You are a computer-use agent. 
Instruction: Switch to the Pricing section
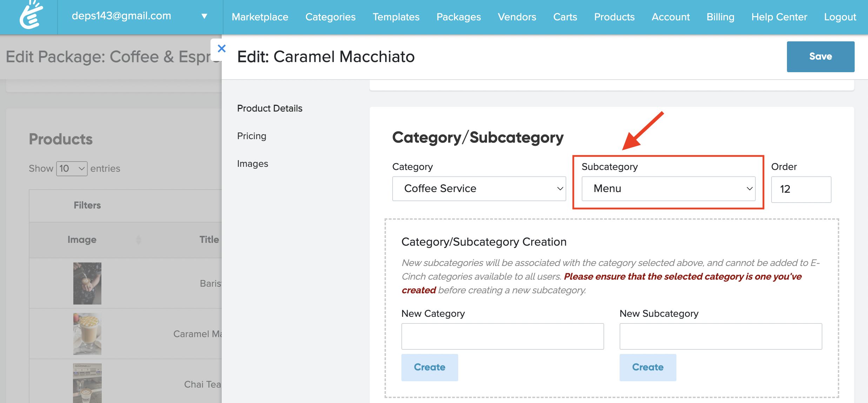(x=252, y=136)
